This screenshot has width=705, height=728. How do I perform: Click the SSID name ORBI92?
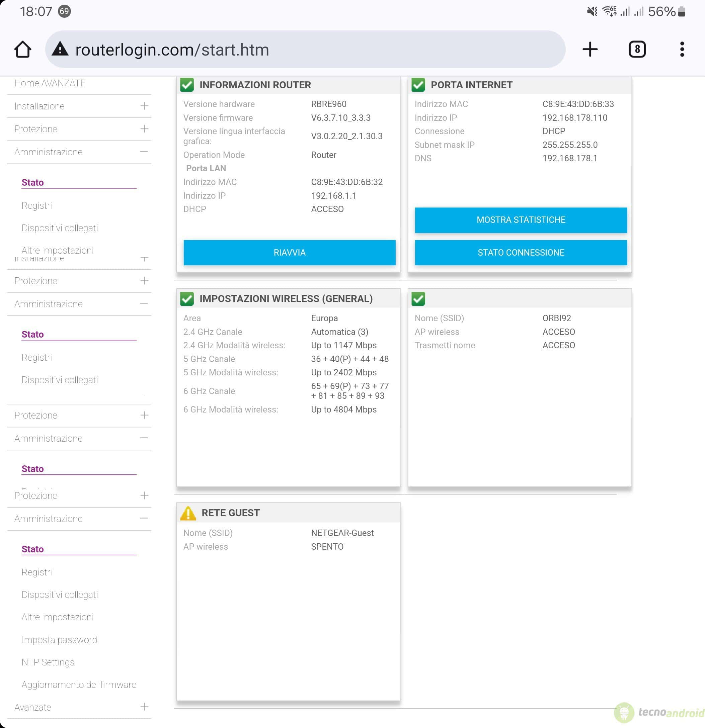556,318
